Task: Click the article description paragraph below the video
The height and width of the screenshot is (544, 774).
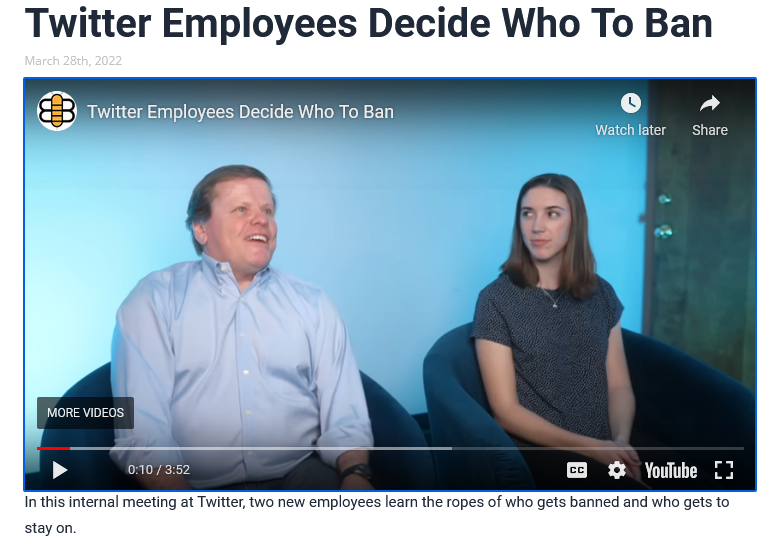Action: pyautogui.click(x=377, y=515)
